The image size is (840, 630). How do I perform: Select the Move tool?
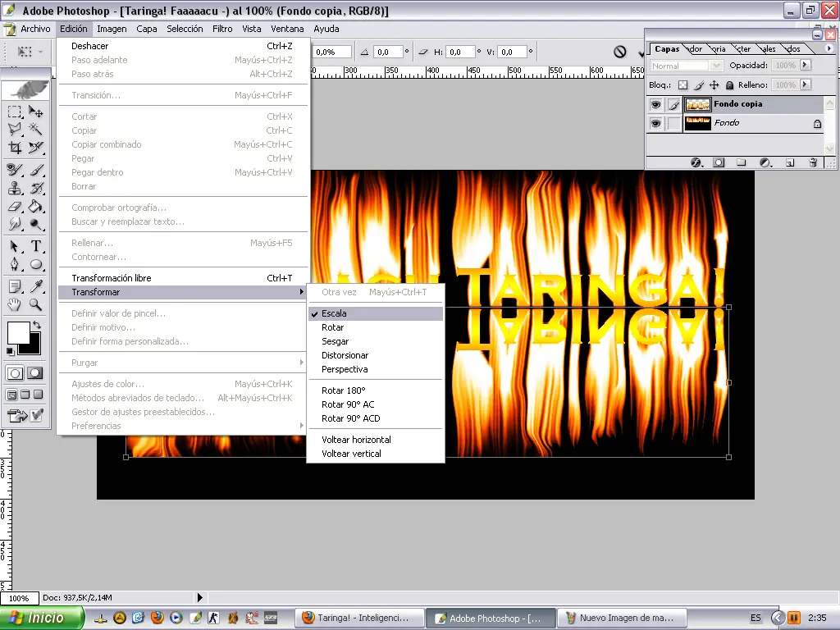36,112
